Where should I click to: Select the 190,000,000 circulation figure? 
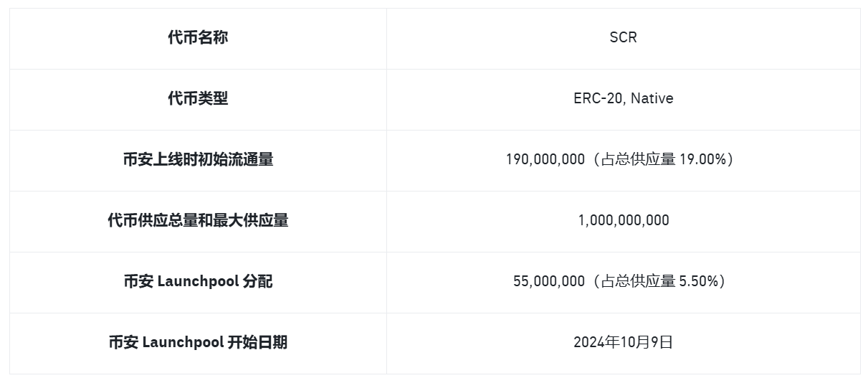[545, 160]
